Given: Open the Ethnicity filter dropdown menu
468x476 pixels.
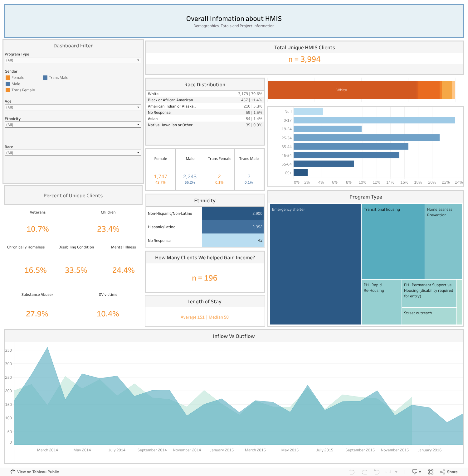Looking at the screenshot, I should (x=139, y=124).
